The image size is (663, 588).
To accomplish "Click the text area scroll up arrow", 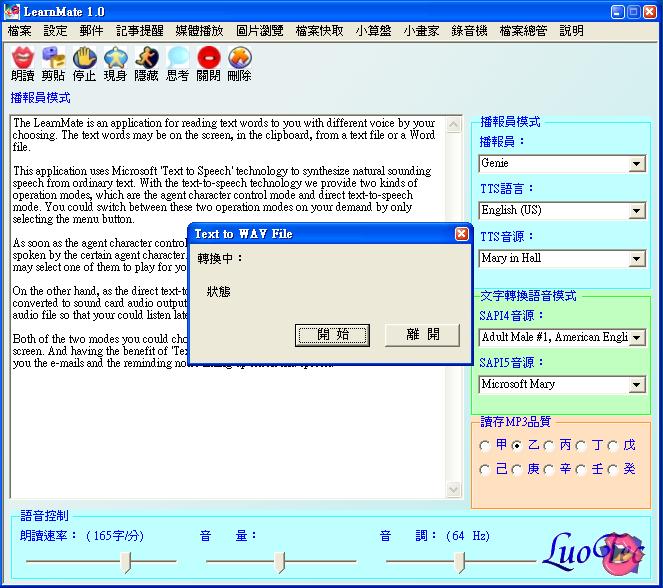I will [x=454, y=125].
